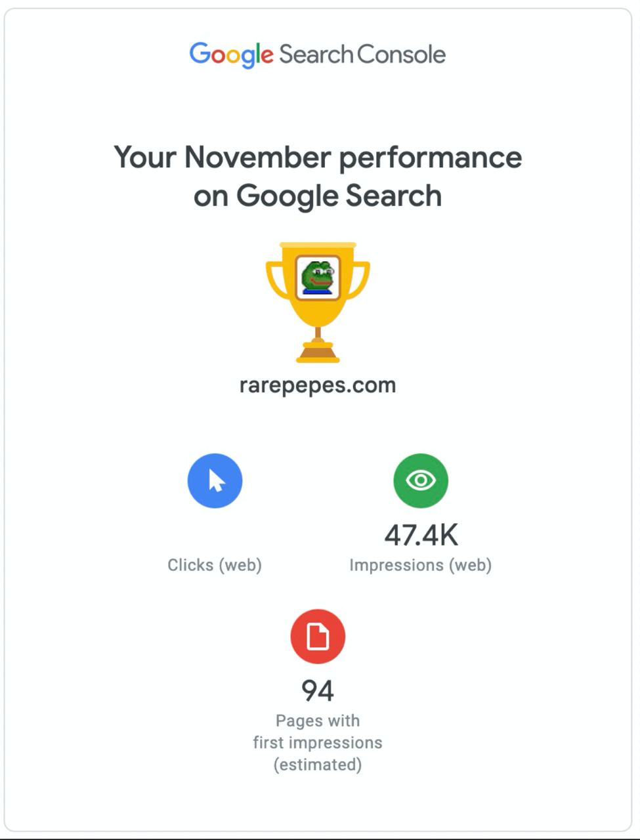Open the Pepe frog image inside trophy

pyautogui.click(x=318, y=278)
